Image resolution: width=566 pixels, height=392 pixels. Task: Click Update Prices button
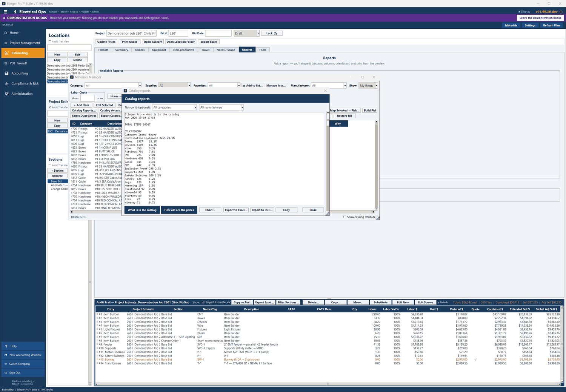tap(106, 42)
